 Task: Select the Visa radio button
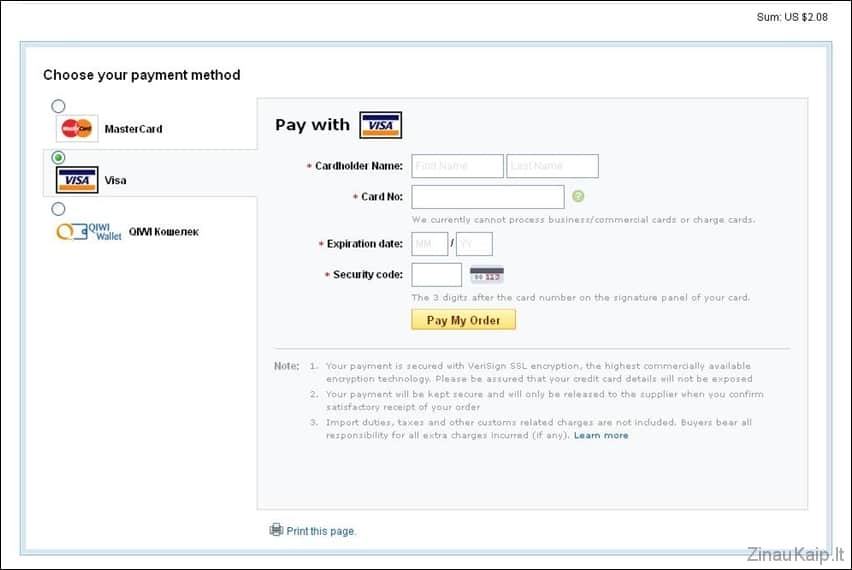(x=58, y=158)
